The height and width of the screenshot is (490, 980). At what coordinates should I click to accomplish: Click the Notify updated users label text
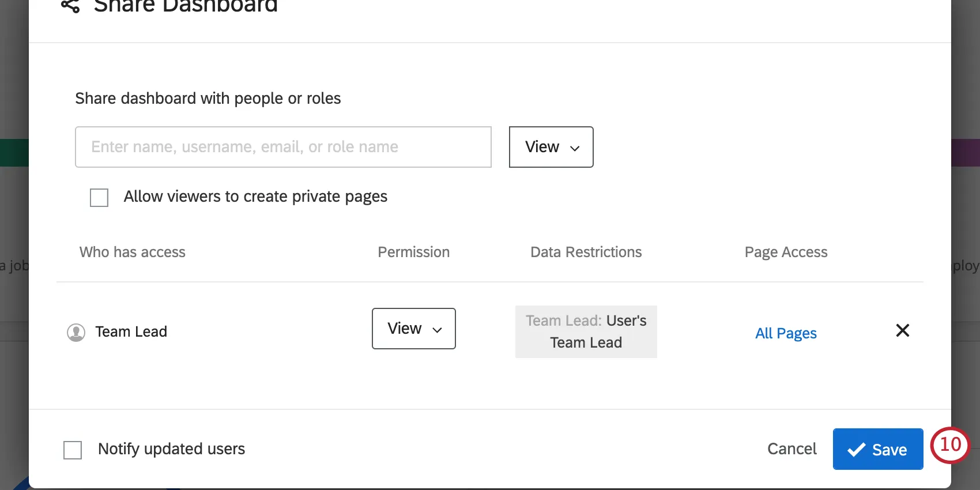[x=171, y=449]
